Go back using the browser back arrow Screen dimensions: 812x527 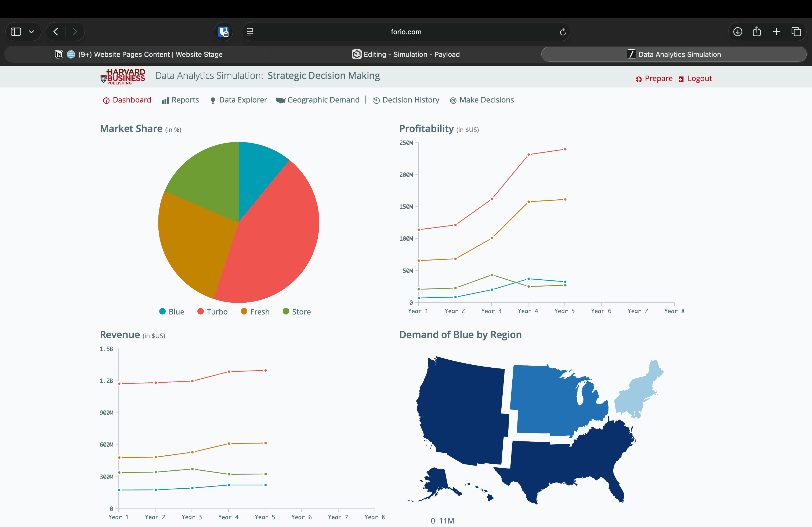[56, 32]
